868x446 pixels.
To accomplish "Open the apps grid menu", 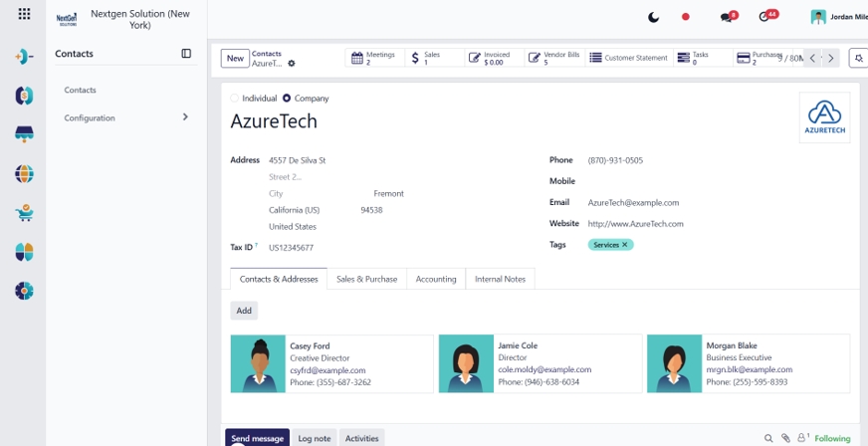I will 24,14.
